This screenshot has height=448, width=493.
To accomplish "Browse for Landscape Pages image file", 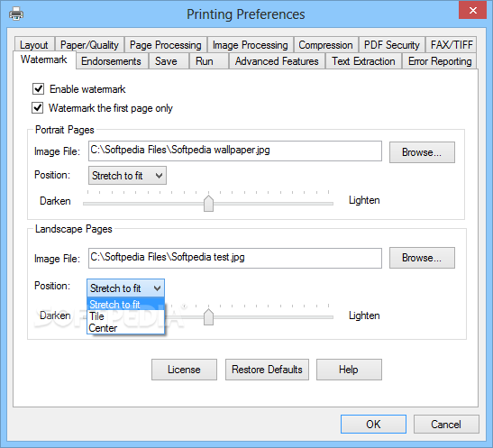I will [422, 258].
